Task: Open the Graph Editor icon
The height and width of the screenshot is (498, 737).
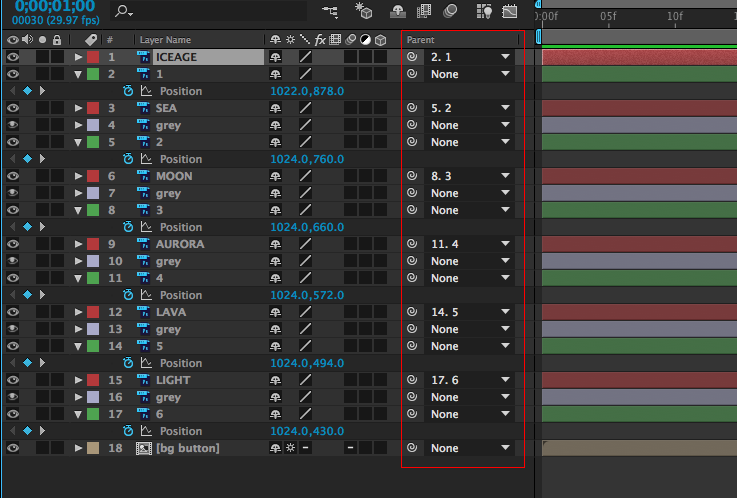Action: 510,11
